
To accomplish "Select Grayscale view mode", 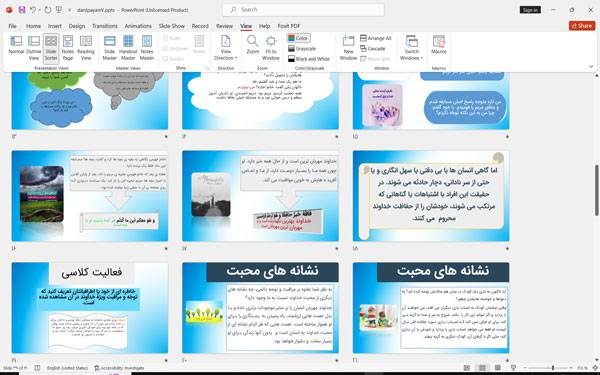I will (x=302, y=49).
